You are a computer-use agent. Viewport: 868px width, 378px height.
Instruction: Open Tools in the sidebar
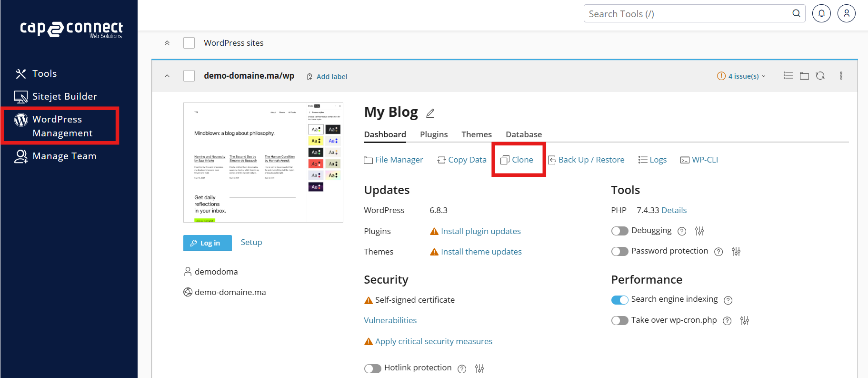[44, 73]
